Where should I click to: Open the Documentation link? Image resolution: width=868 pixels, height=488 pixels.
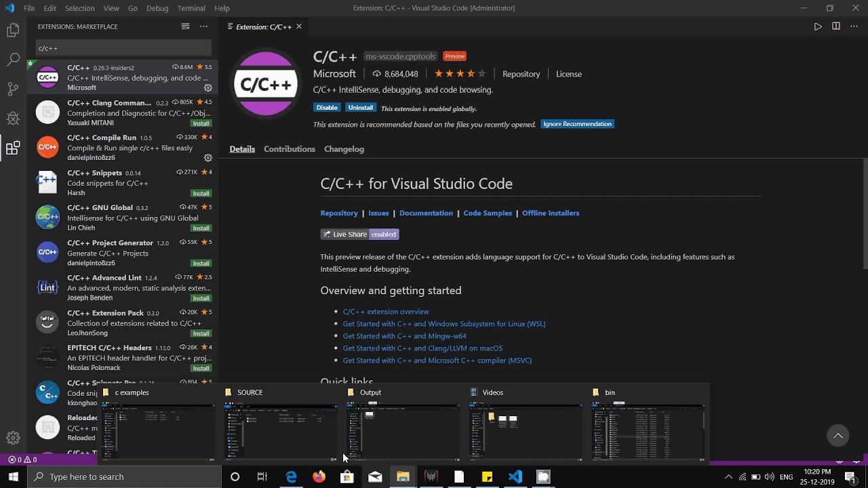coord(426,213)
